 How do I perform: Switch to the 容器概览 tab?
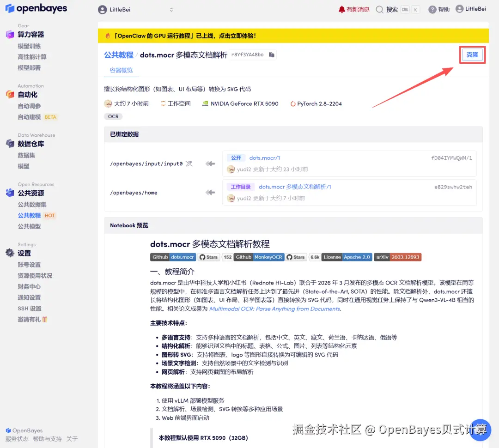click(121, 70)
